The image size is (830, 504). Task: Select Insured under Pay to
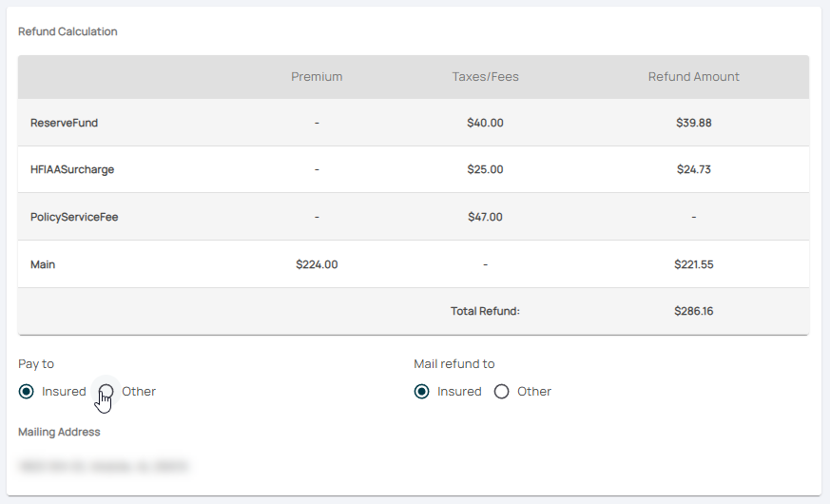(27, 392)
